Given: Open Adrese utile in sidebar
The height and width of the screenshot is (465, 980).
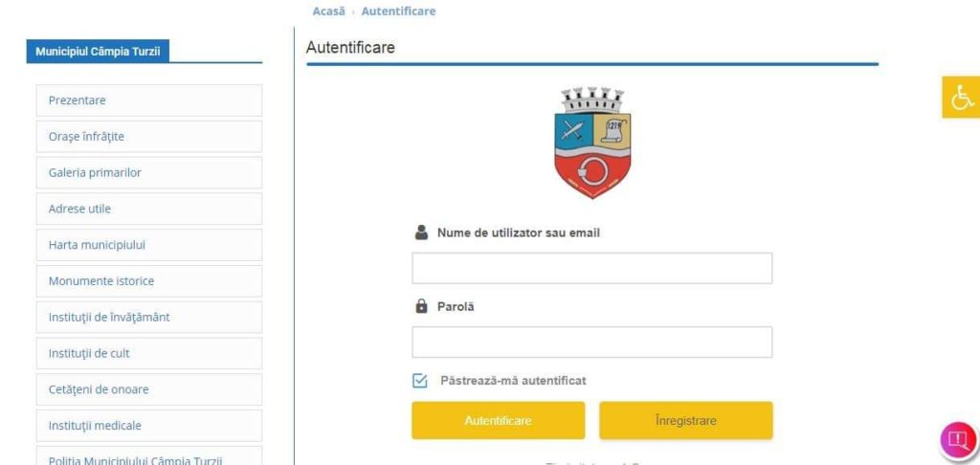Looking at the screenshot, I should pyautogui.click(x=148, y=209).
